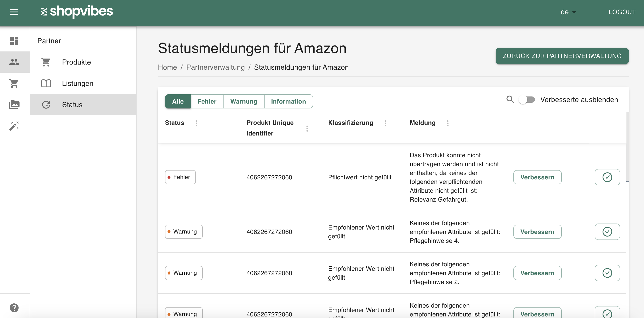Open the shopping cart icon in the far-left rail
Viewport: 644px width, 318px height.
point(14,83)
